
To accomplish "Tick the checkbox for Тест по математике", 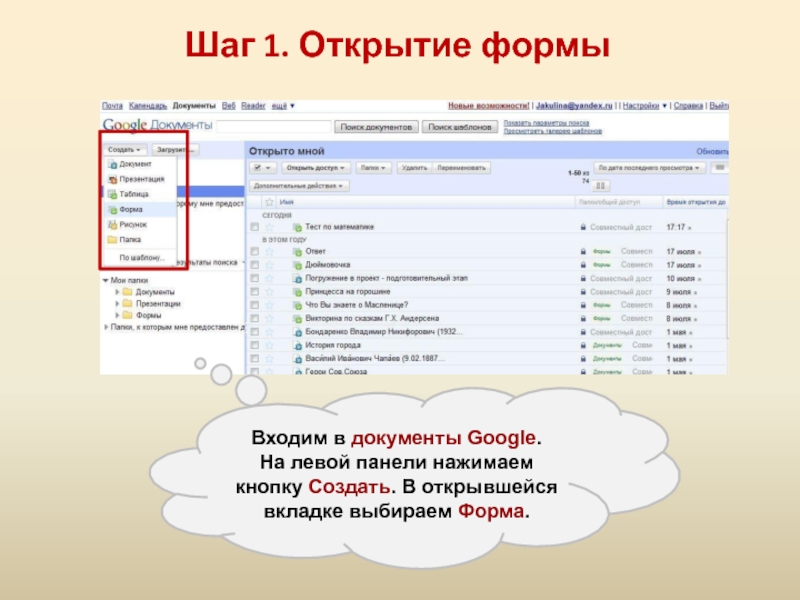I will tap(255, 227).
